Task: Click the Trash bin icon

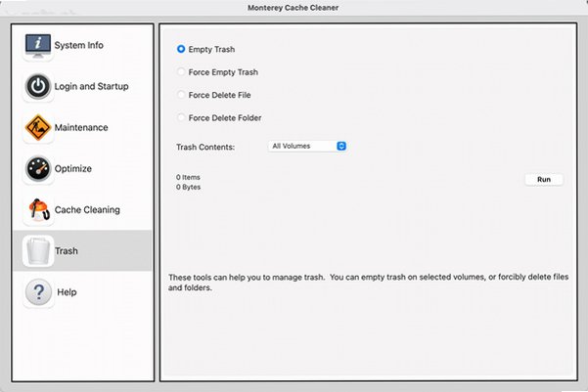Action: coord(38,250)
